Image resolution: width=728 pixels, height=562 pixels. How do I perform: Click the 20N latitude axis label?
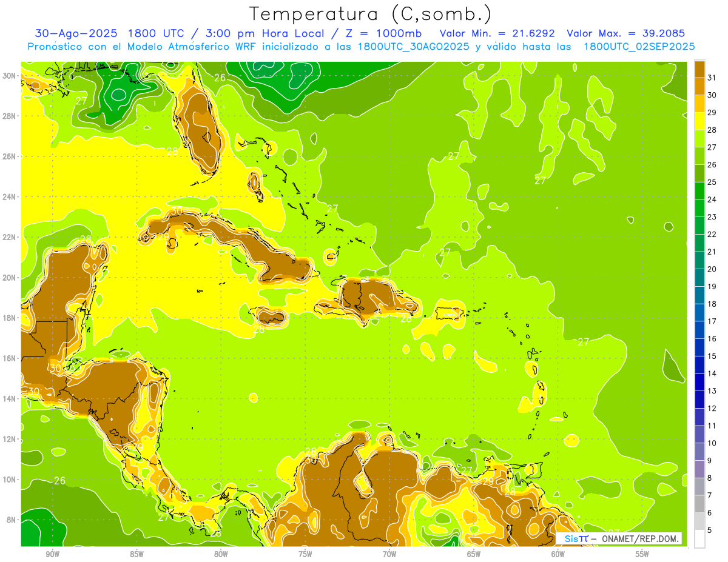(x=10, y=278)
